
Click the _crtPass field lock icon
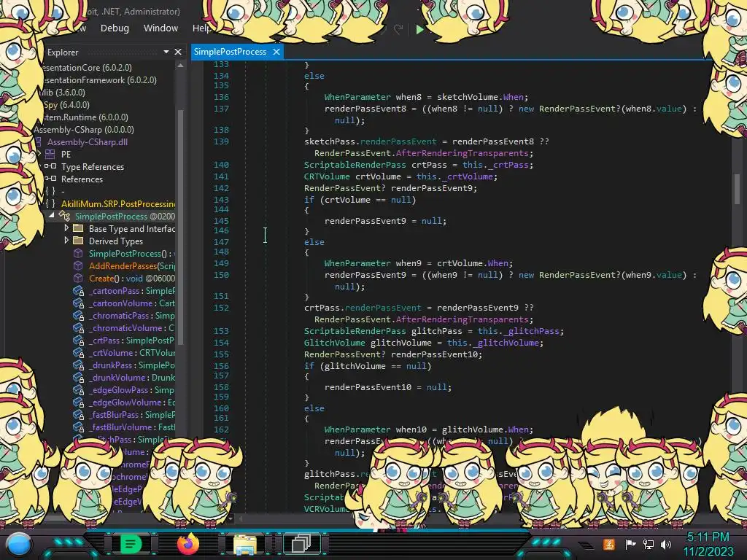79,341
